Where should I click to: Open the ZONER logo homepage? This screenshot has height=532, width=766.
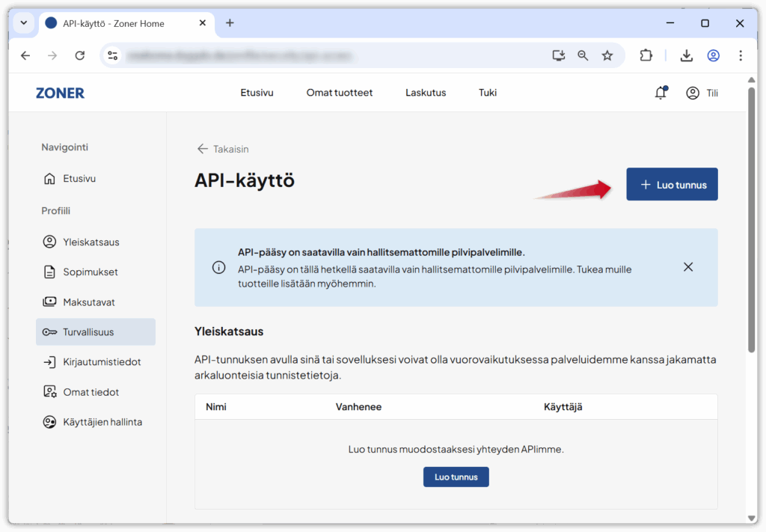click(60, 92)
